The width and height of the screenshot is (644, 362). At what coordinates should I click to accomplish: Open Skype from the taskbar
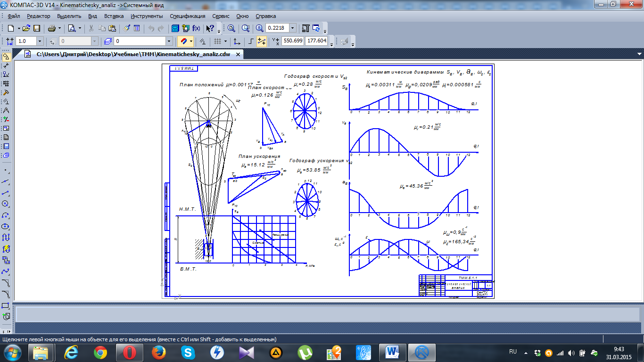[189, 352]
